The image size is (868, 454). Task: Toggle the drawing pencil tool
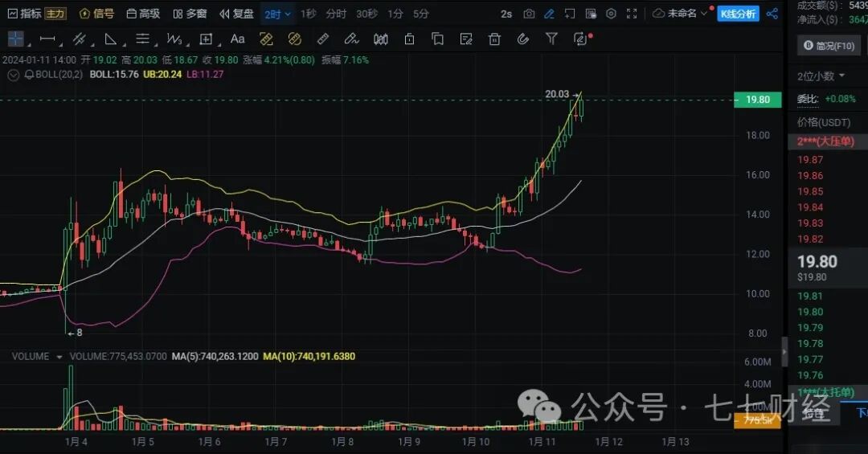[549, 14]
